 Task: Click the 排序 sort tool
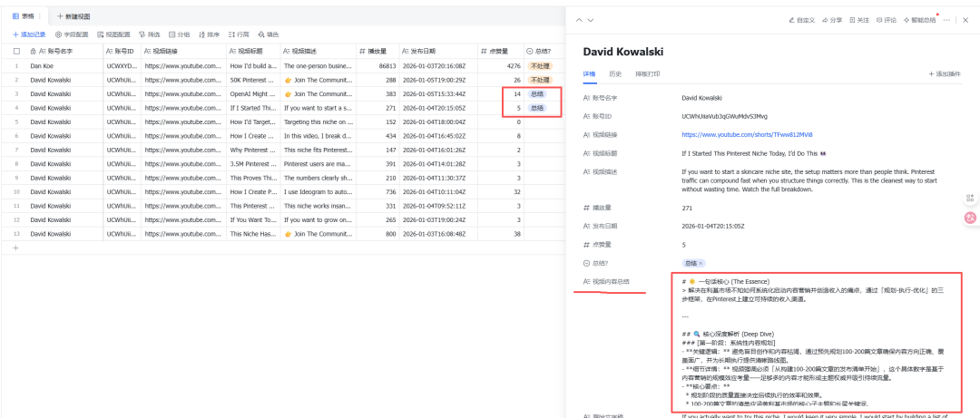(208, 34)
